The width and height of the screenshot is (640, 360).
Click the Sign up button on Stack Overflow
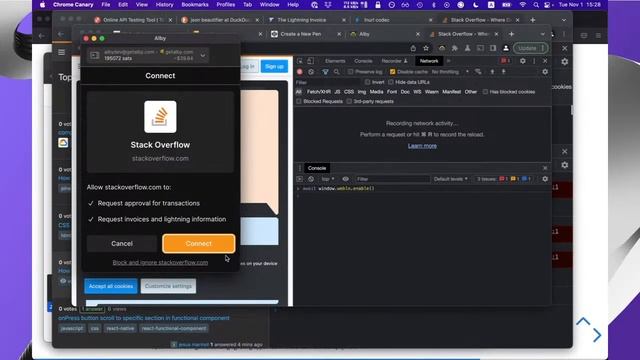274,67
